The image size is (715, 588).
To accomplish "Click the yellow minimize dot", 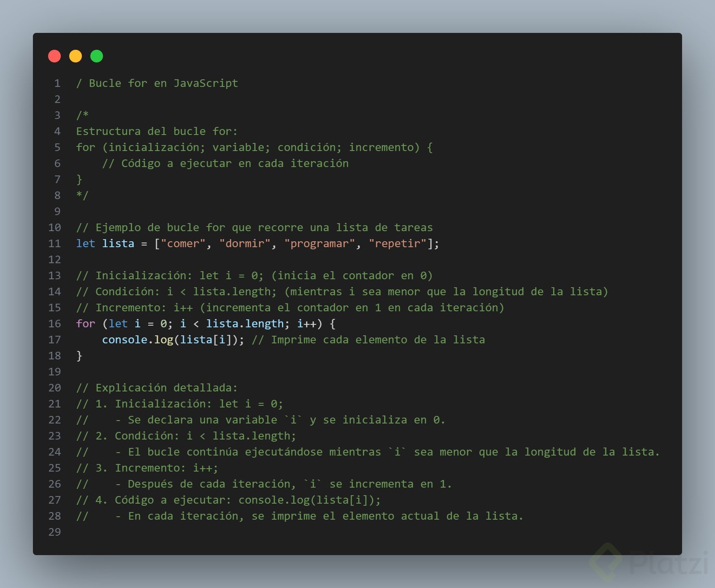I will [76, 56].
